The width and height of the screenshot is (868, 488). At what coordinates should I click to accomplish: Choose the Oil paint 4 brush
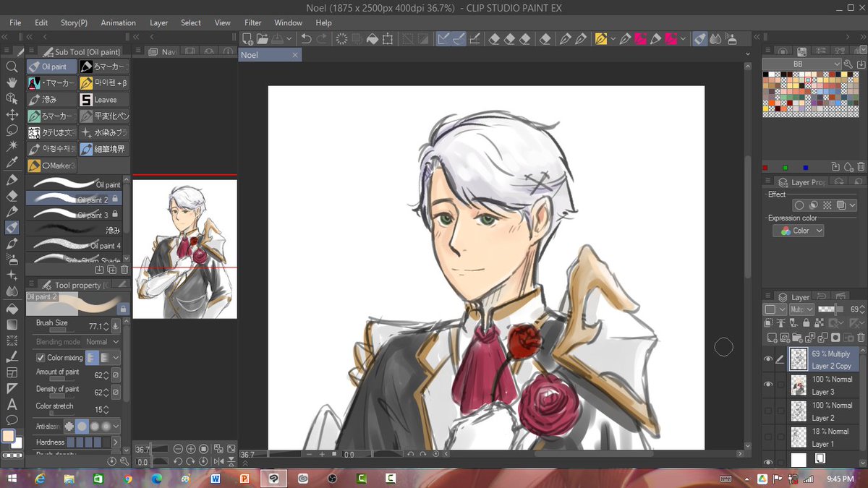point(74,245)
